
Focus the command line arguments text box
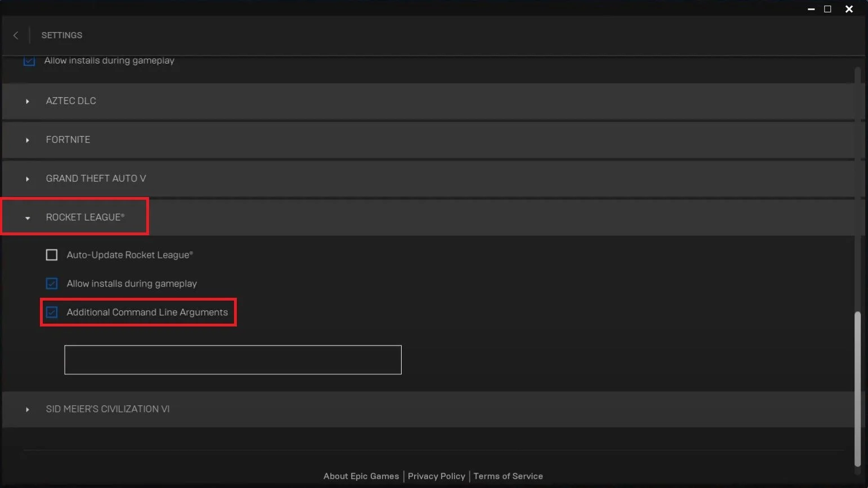[x=233, y=360]
